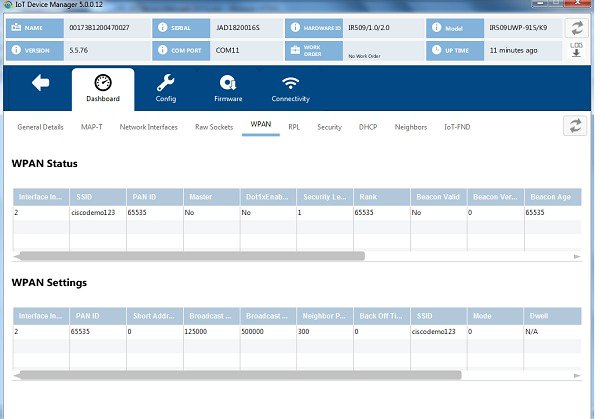Sort WPAN Status by Rank column
600x419 pixels.
click(382, 197)
